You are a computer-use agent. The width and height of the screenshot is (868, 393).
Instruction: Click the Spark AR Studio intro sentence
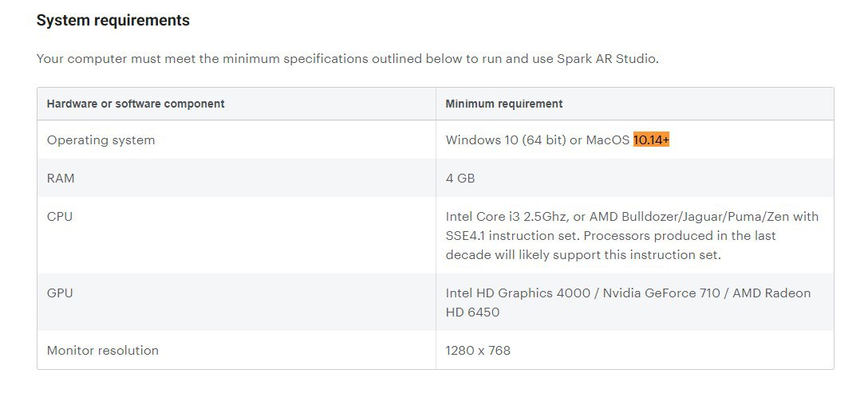pyautogui.click(x=348, y=59)
